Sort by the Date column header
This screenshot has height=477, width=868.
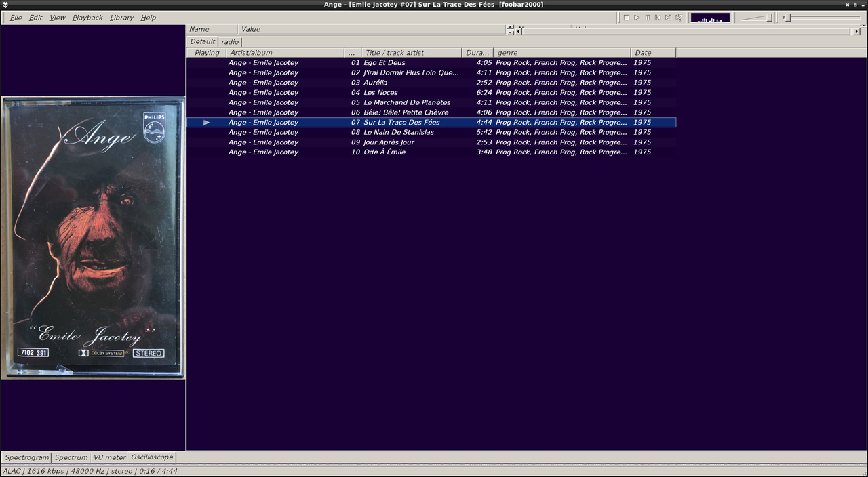[653, 53]
